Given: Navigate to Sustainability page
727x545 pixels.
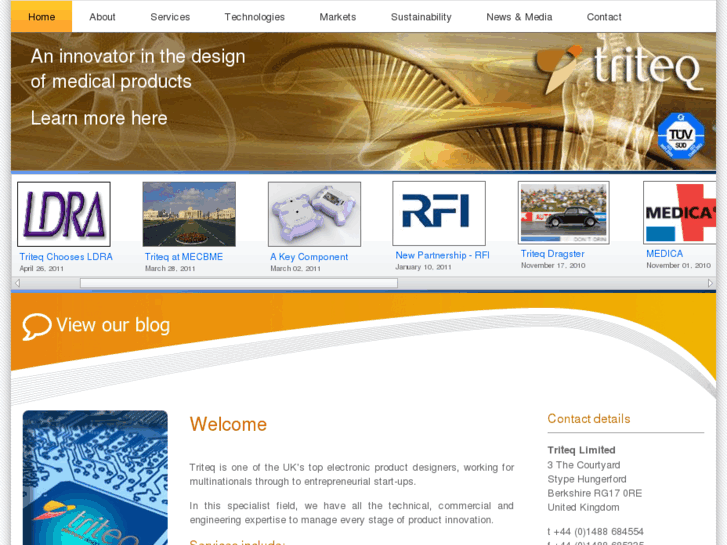Looking at the screenshot, I should pos(421,17).
